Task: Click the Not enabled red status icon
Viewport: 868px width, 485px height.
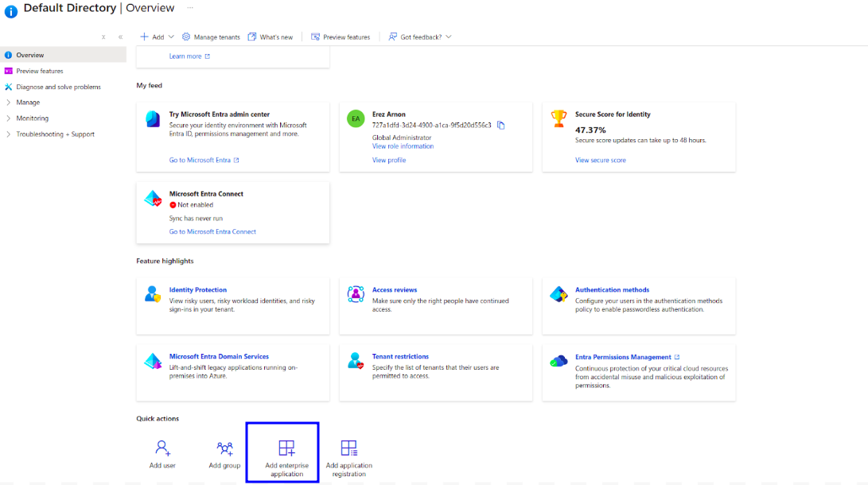Action: point(173,205)
